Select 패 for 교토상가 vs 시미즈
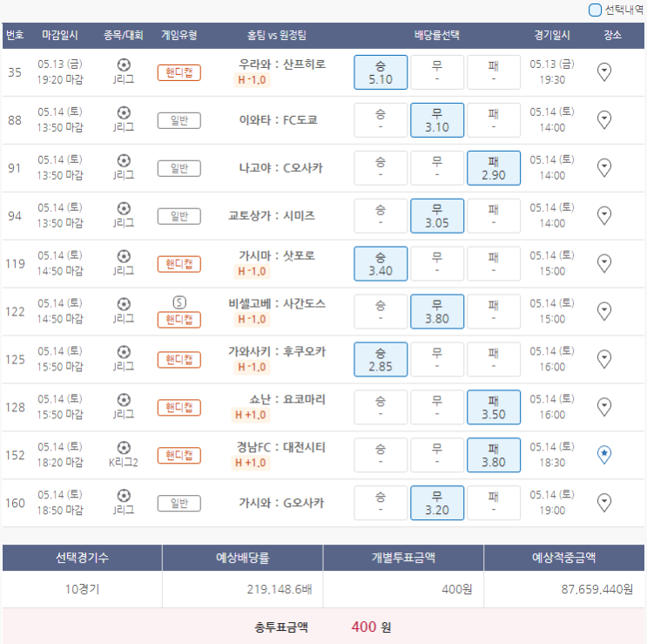The width and height of the screenshot is (647, 644). point(494,216)
